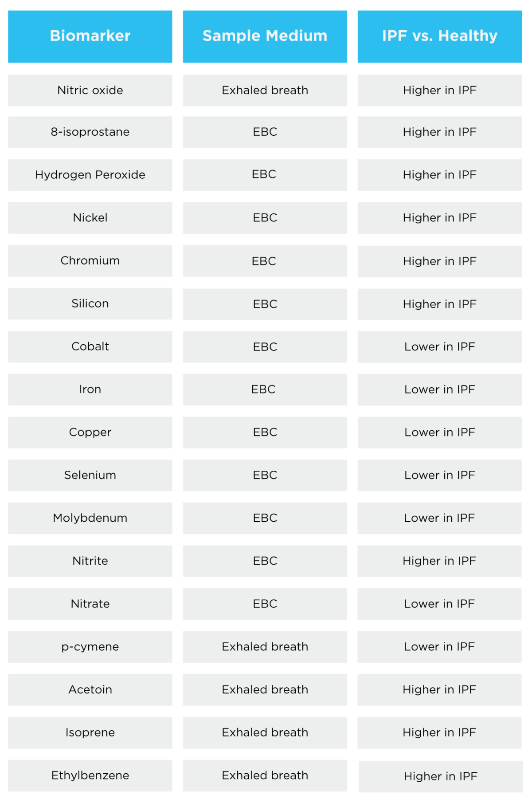
Task: Click the Nitrate biomarker cell
Action: (x=90, y=604)
